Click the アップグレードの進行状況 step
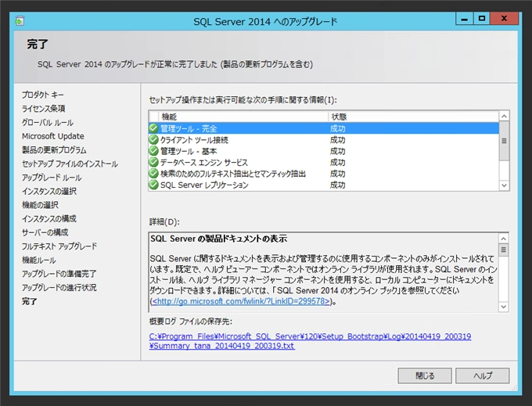Image resolution: width=532 pixels, height=406 pixels. point(59,287)
